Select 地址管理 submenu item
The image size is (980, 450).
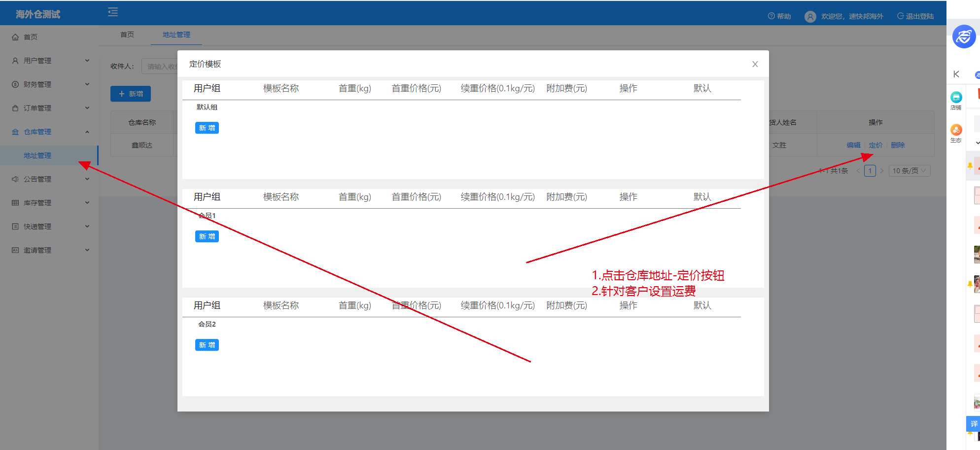click(49, 155)
